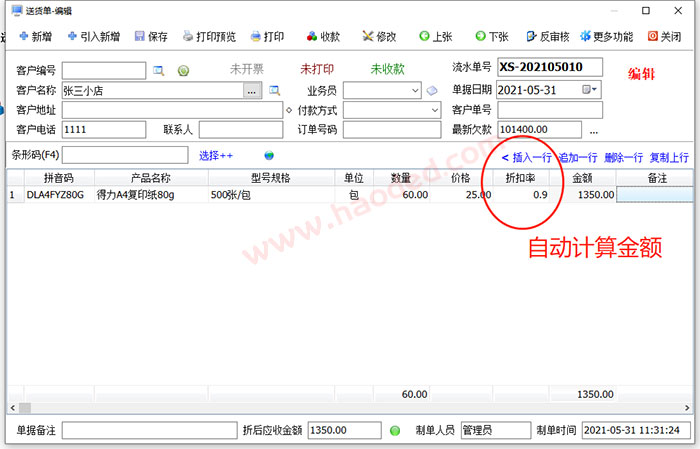This screenshot has height=449, width=700.
Task: Open 打印预览 print preview
Action: point(209,37)
